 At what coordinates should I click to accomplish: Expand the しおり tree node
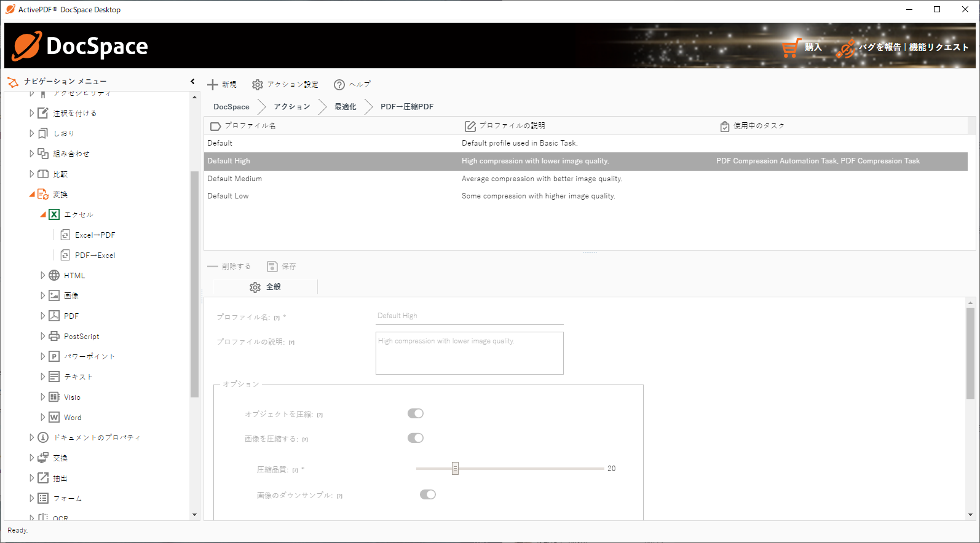click(32, 133)
